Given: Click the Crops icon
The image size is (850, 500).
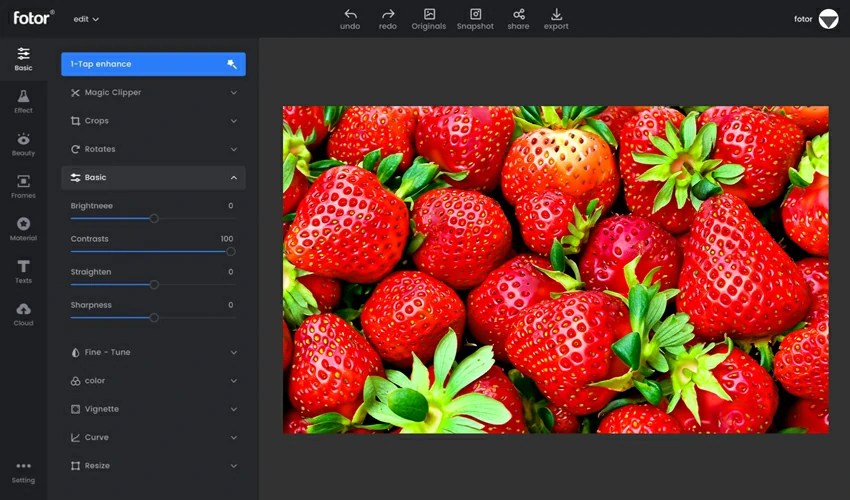Looking at the screenshot, I should pos(75,121).
